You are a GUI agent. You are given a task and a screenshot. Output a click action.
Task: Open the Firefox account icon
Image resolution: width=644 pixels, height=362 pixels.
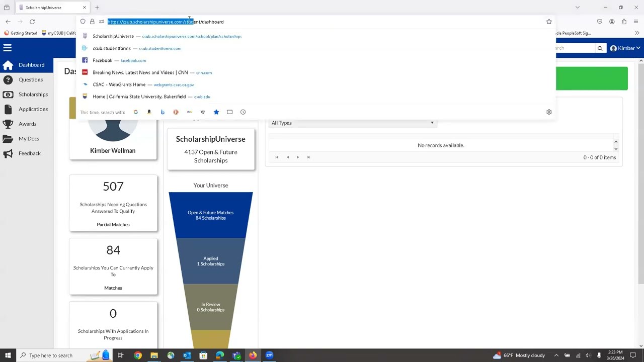click(612, 22)
